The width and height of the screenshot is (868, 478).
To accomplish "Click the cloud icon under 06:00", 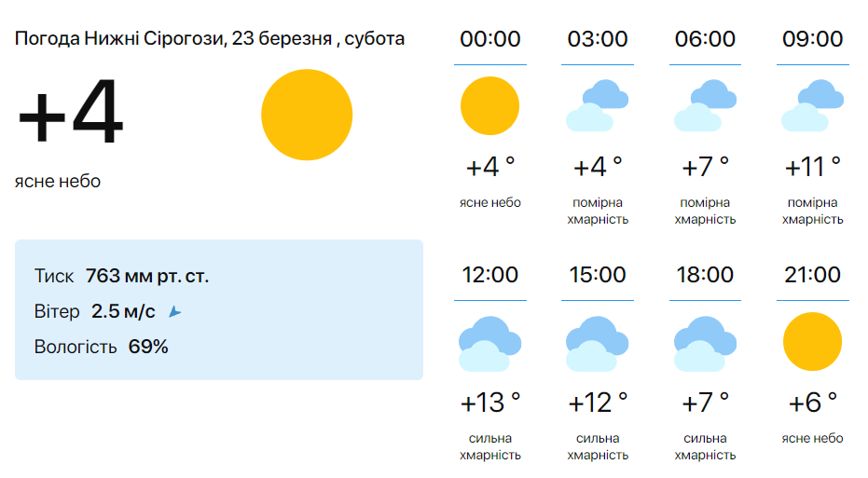I will point(705,105).
